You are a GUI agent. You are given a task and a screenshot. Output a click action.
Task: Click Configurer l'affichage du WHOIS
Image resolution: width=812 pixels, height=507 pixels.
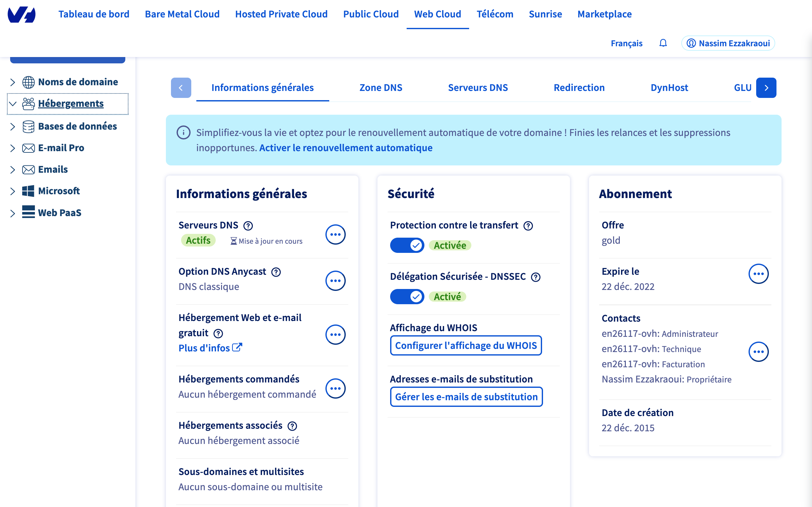pos(466,345)
